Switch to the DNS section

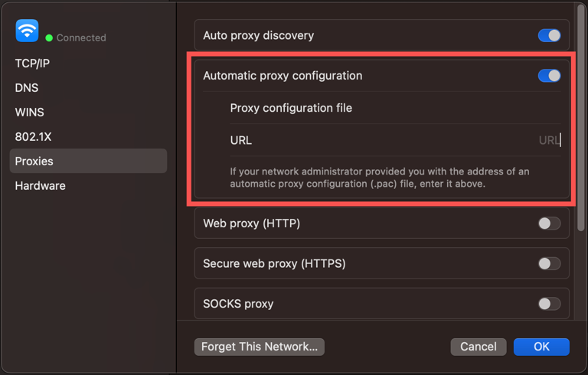27,88
